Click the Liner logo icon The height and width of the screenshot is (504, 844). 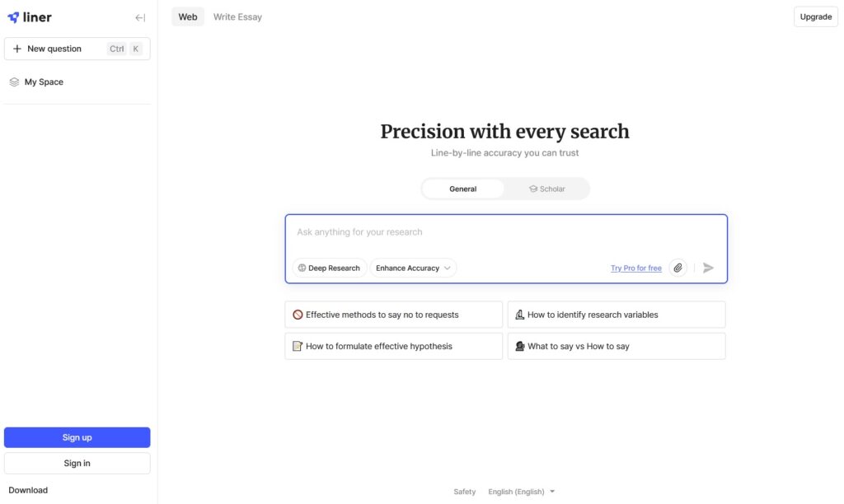pos(13,18)
